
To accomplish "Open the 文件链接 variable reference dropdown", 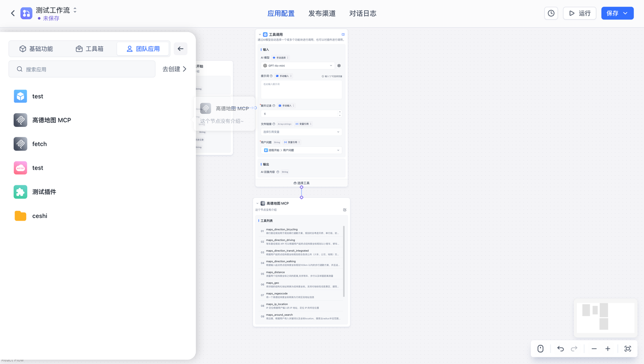I will click(x=301, y=132).
